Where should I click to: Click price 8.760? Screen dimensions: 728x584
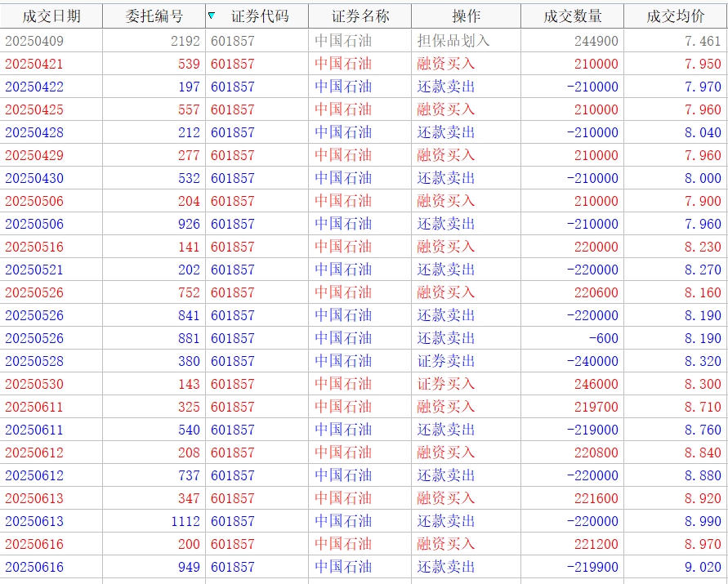(x=703, y=430)
